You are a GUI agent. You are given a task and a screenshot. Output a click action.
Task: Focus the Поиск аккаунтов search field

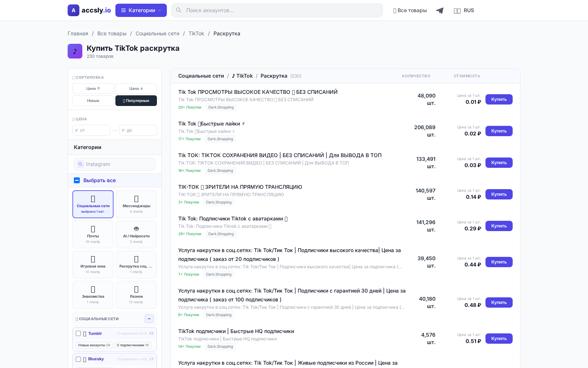[277, 10]
